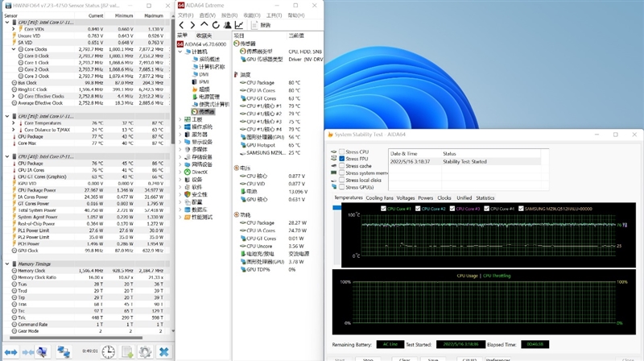The image size is (644, 361).
Task: Open AIDA64 graph chart toolbar icon
Action: point(238,25)
